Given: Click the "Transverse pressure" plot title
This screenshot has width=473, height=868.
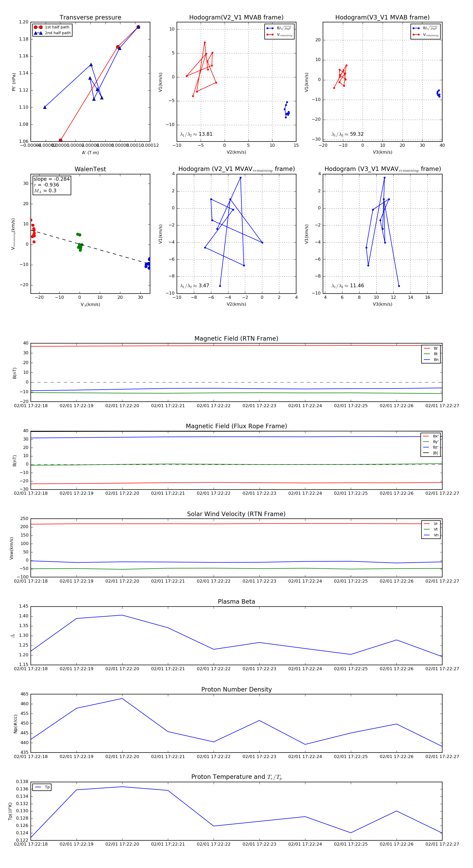Looking at the screenshot, I should 90,18.
